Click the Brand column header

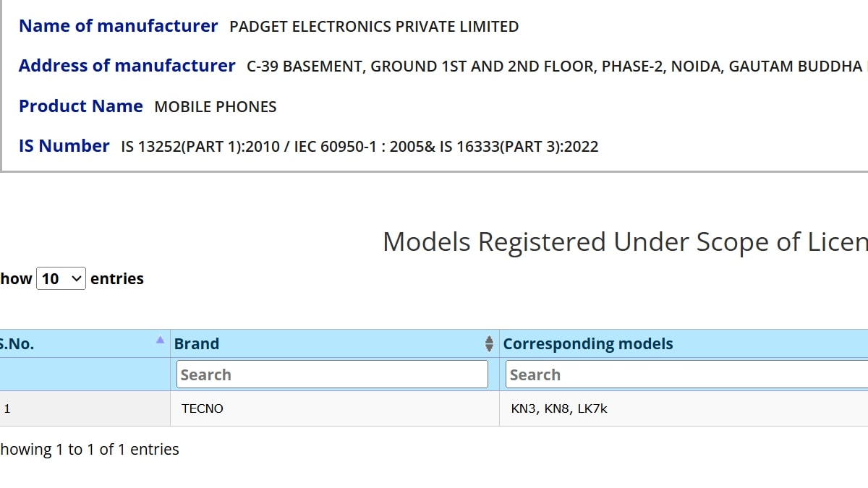[197, 344]
